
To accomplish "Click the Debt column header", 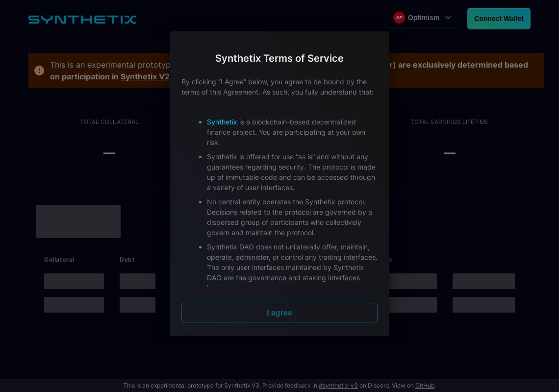I will click(x=127, y=259).
